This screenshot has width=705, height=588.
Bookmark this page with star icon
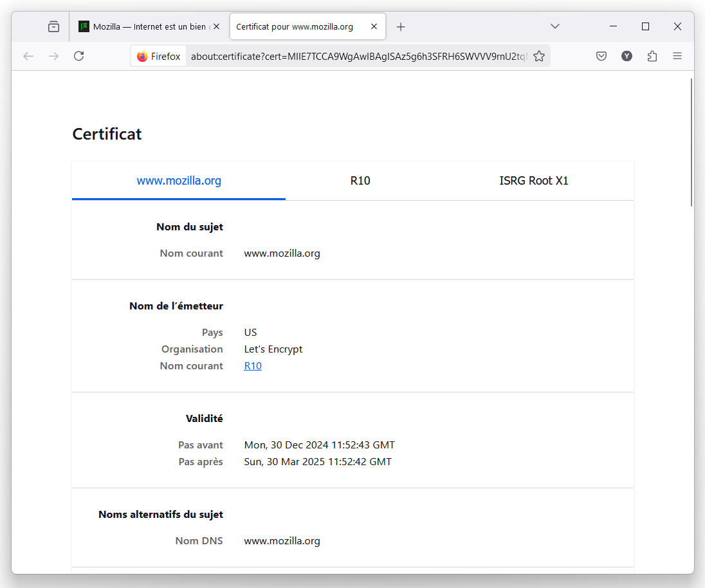click(x=539, y=56)
